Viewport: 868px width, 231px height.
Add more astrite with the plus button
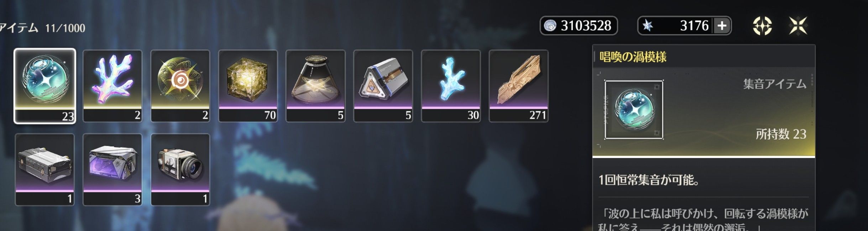(722, 26)
